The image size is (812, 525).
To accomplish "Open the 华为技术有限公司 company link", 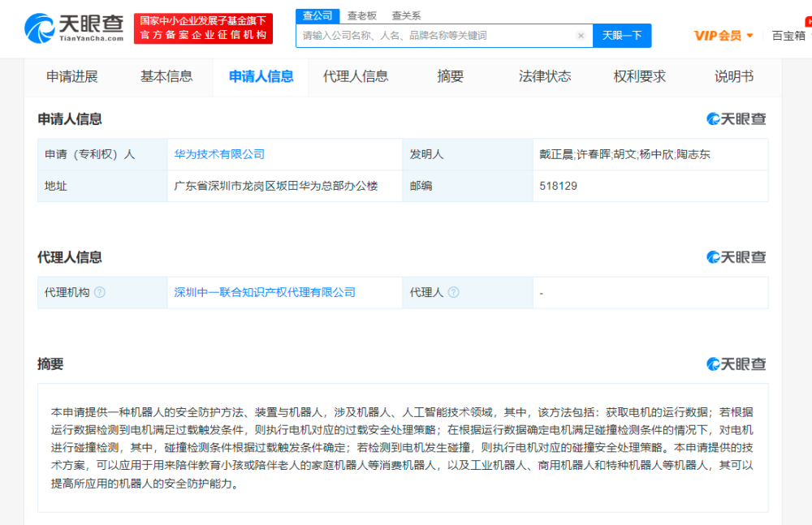I will click(219, 154).
